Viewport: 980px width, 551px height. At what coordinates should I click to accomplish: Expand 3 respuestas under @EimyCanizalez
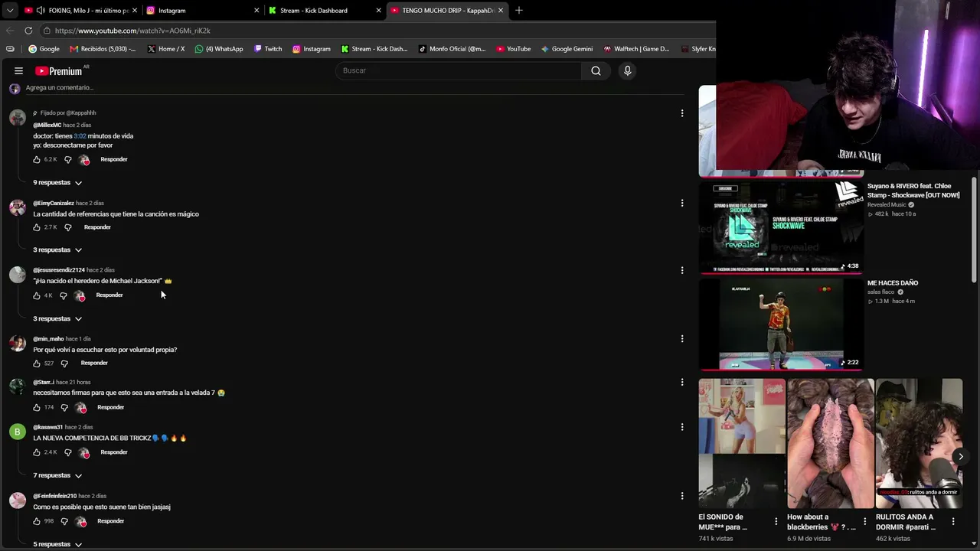click(x=57, y=250)
